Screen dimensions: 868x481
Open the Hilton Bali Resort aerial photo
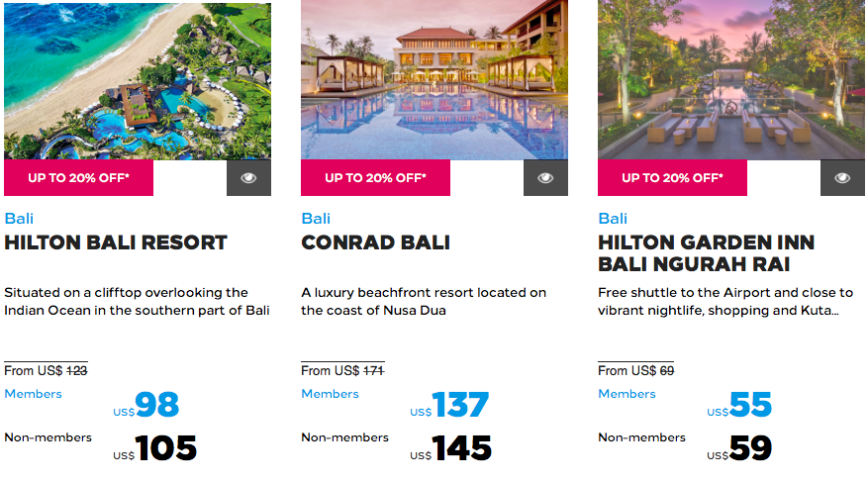click(138, 81)
